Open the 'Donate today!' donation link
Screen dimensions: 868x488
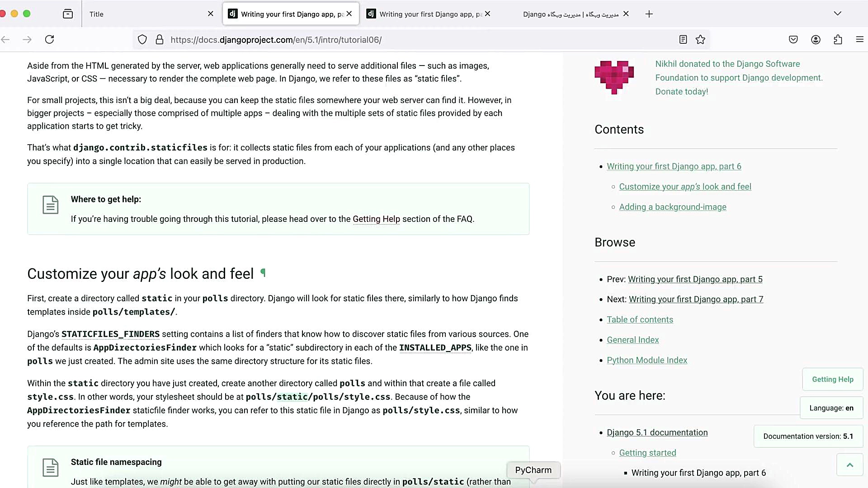coord(682,92)
